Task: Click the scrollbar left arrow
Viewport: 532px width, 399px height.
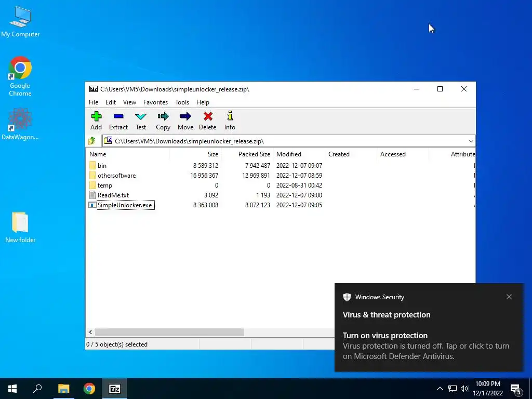Action: pos(90,332)
